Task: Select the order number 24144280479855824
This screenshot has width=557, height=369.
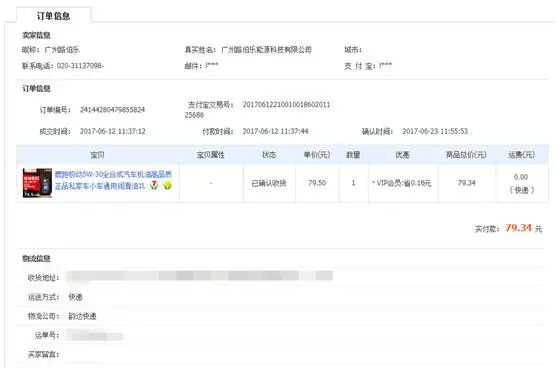Action: click(112, 109)
